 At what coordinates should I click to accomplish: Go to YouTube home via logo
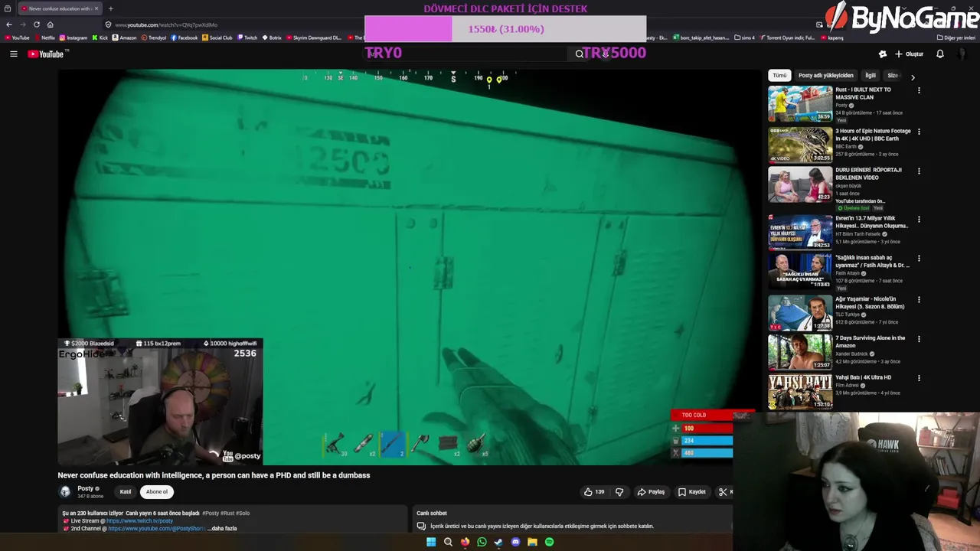[x=47, y=54]
